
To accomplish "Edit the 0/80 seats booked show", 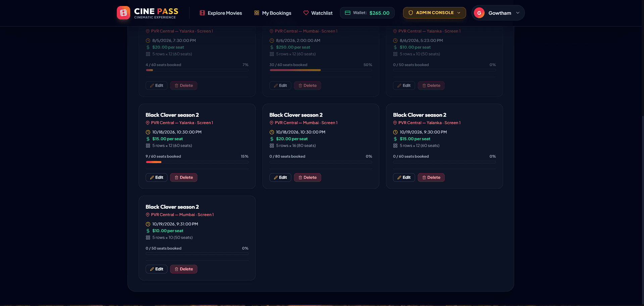I will (x=280, y=177).
